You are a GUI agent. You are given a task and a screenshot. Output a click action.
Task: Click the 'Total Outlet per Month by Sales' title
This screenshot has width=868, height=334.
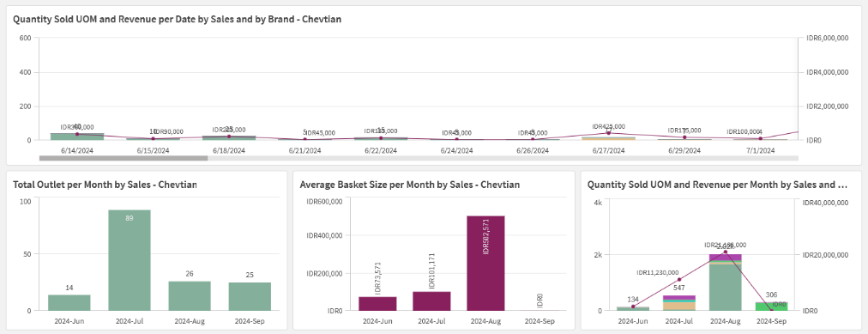point(105,185)
